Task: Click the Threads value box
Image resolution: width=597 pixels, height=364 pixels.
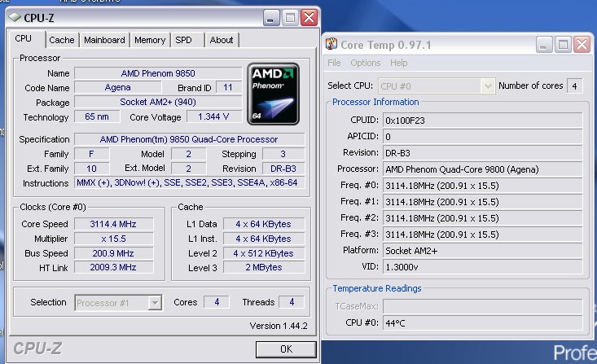Action: [292, 302]
